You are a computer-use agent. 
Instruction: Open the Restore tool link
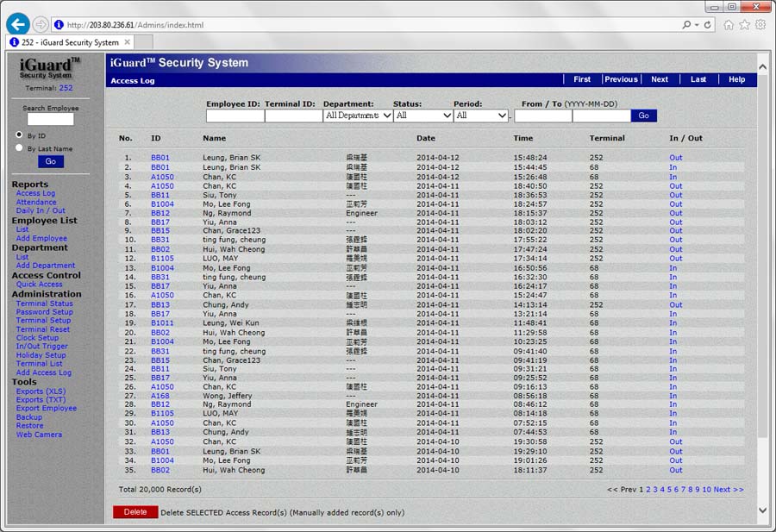click(29, 425)
